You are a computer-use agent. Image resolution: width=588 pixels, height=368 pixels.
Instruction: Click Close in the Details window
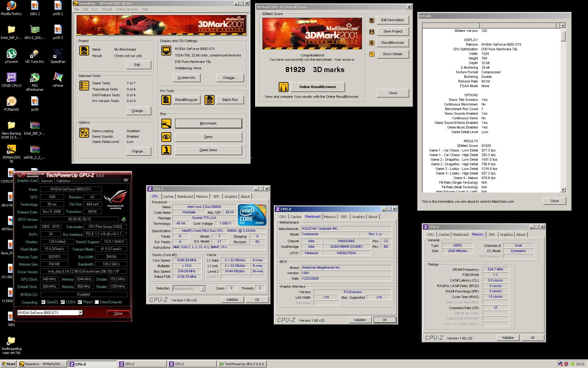[x=554, y=201]
